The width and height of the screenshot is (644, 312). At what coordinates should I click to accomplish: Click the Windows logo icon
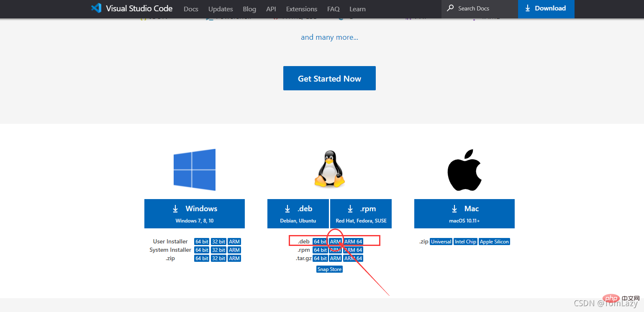click(195, 170)
